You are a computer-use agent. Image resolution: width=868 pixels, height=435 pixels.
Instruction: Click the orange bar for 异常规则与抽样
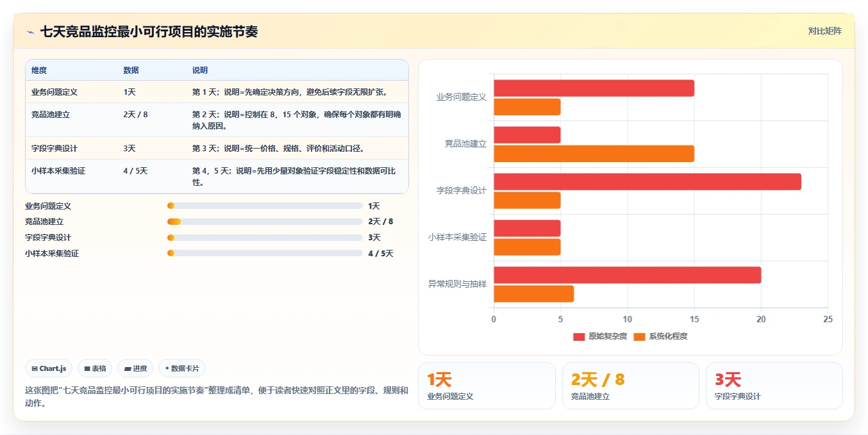(533, 294)
